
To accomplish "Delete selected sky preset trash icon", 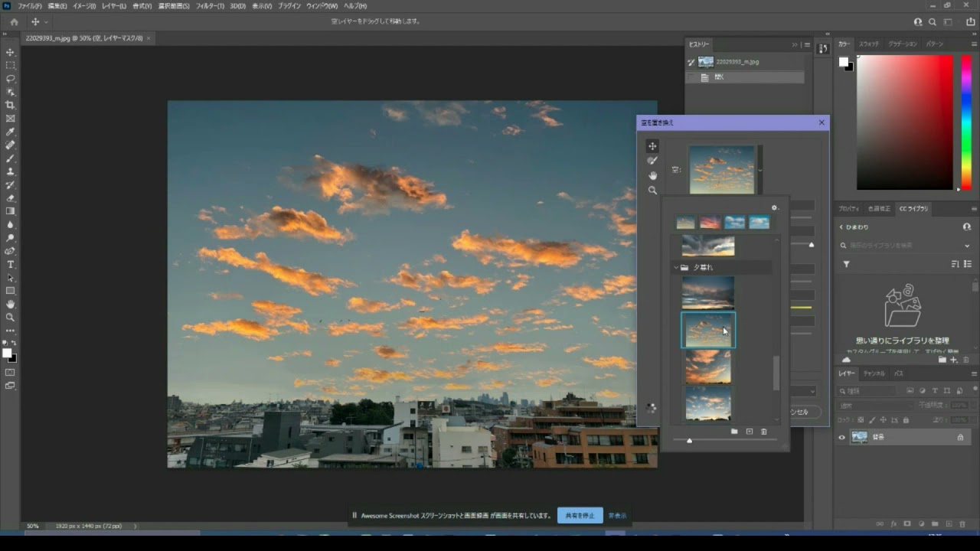I will [764, 432].
